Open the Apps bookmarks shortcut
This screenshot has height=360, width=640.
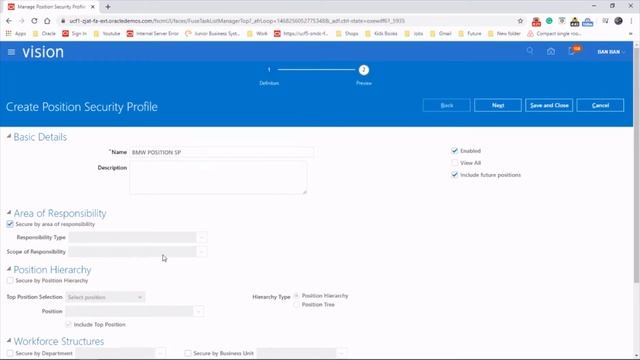pyautogui.click(x=16, y=33)
